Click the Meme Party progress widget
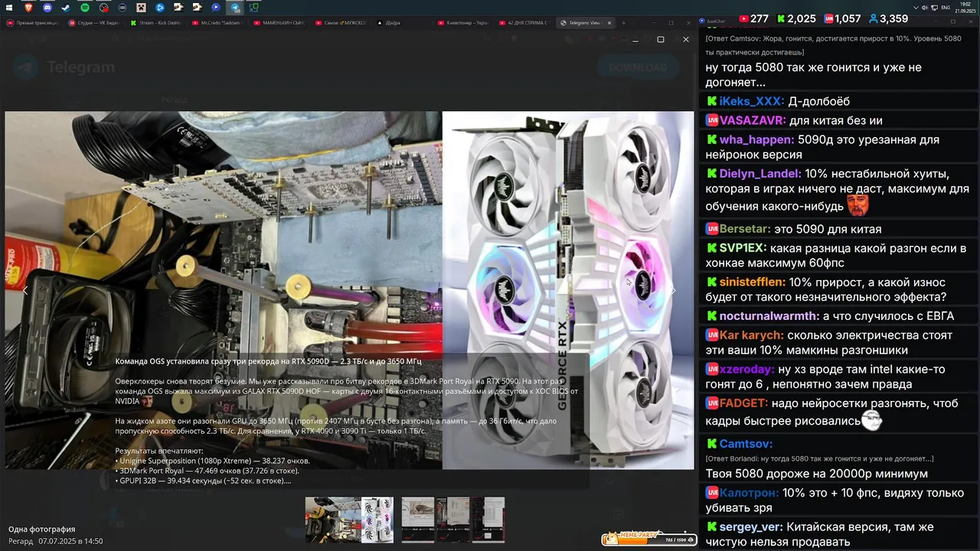980x551 pixels. pos(648,539)
